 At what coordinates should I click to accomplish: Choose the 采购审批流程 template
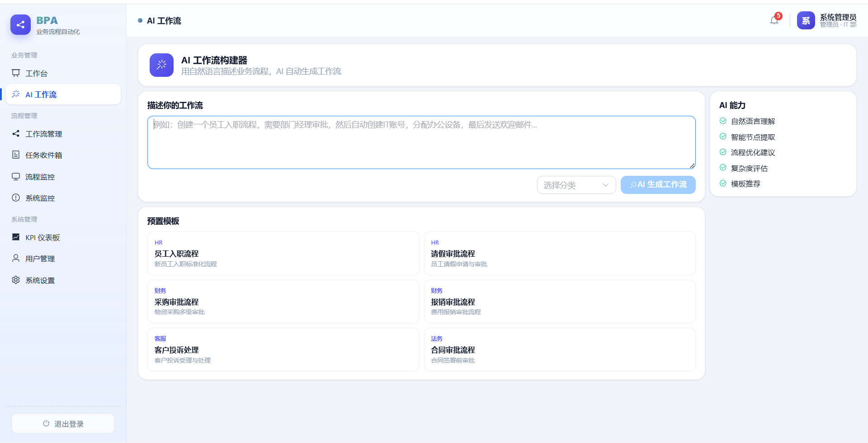(283, 302)
